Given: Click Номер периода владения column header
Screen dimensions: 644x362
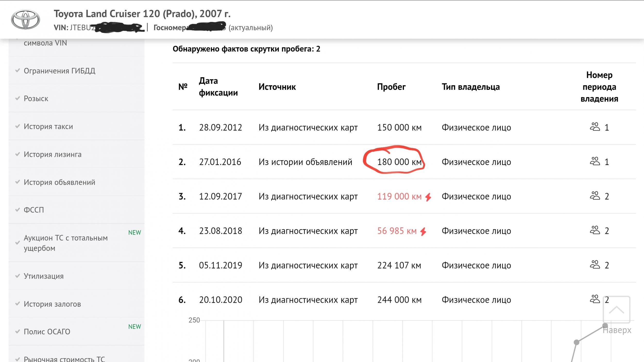Looking at the screenshot, I should tap(599, 87).
